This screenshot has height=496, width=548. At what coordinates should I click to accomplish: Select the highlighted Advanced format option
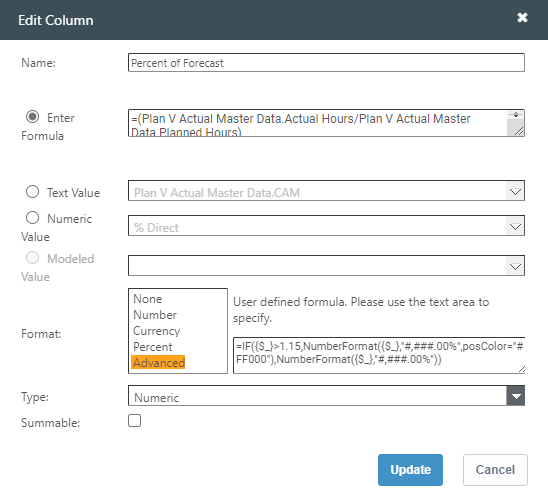coord(158,363)
